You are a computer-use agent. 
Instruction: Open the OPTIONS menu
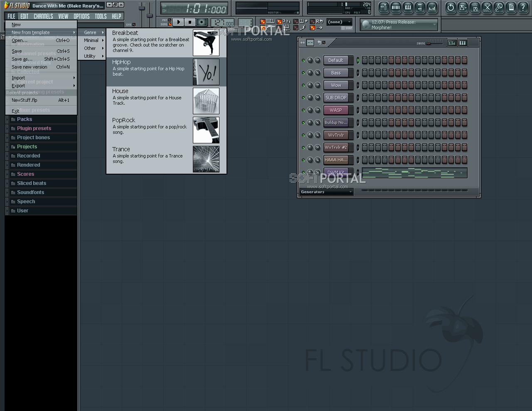(x=81, y=16)
